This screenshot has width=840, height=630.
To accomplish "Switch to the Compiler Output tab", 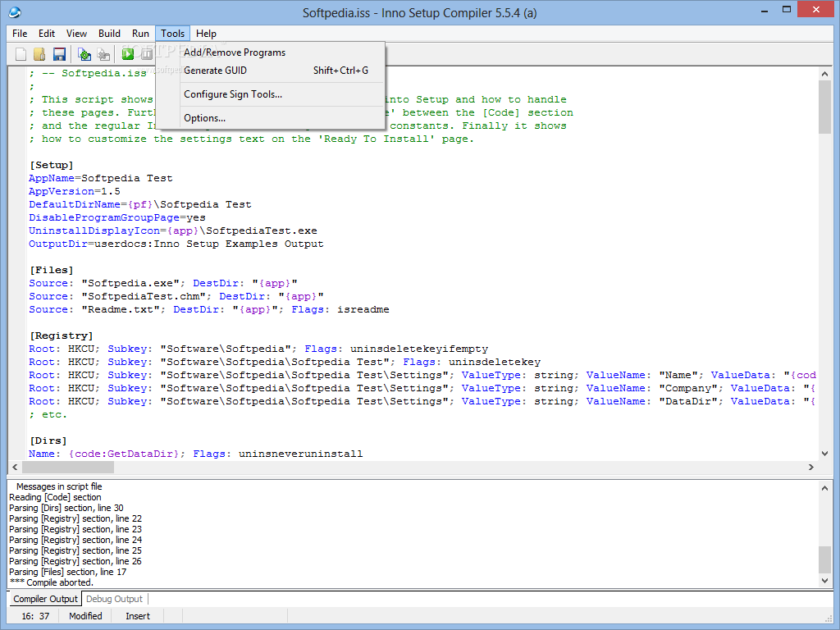I will pos(46,599).
